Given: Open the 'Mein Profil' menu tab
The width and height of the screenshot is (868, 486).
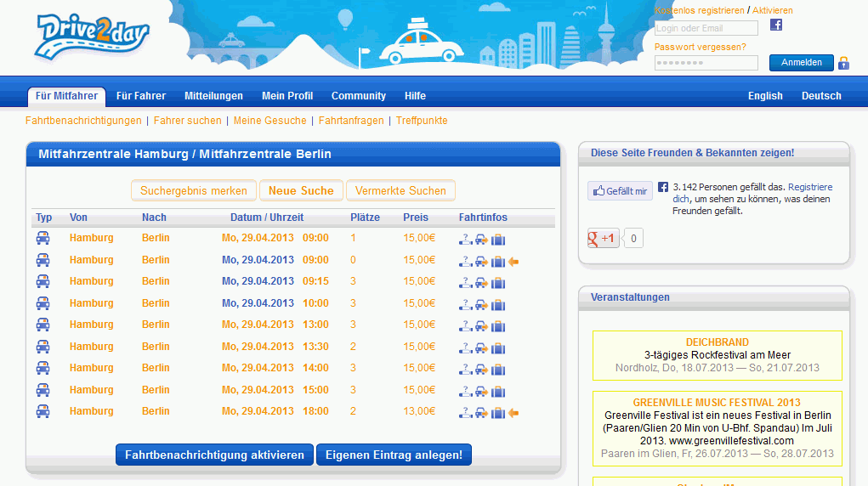Looking at the screenshot, I should click(287, 96).
